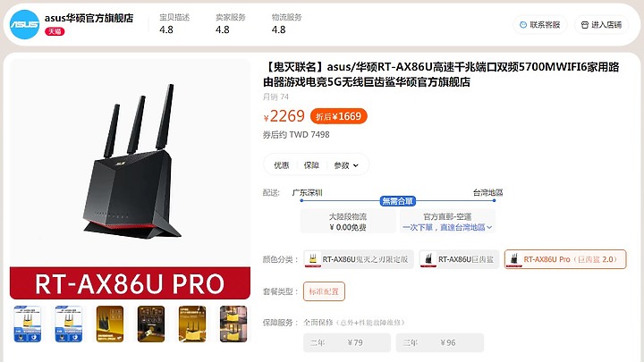Open the 保障 guarantee tab

pyautogui.click(x=311, y=165)
